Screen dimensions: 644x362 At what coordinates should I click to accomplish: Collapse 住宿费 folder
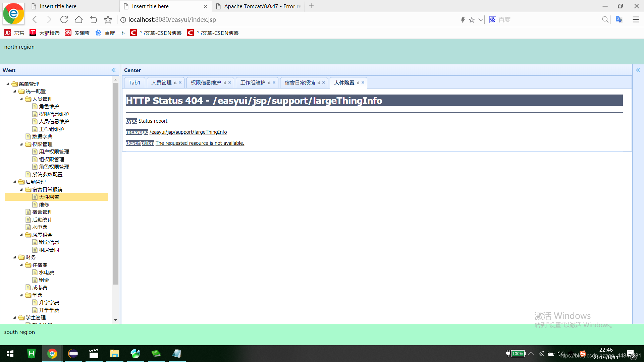coord(21,265)
